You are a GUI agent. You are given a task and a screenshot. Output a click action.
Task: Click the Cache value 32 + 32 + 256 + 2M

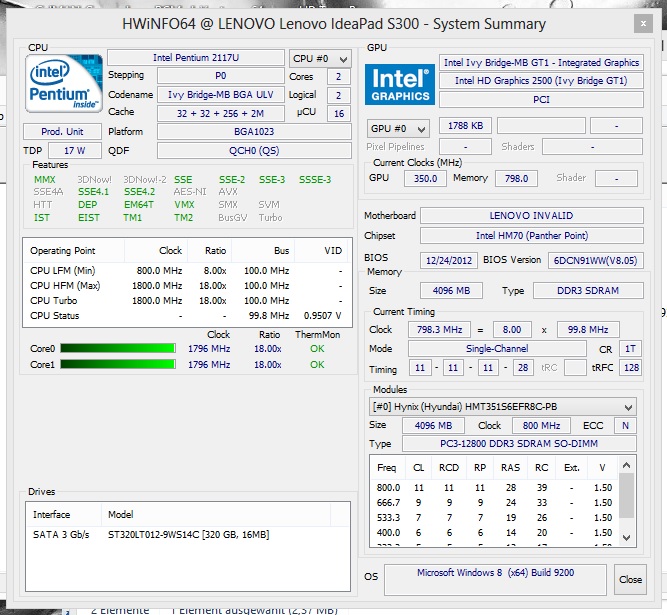pos(220,113)
